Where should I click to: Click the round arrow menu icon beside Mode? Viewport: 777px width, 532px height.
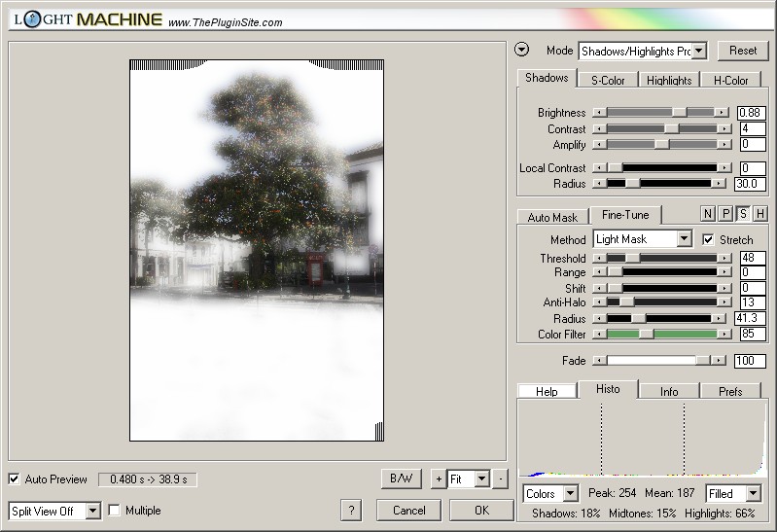tap(522, 51)
